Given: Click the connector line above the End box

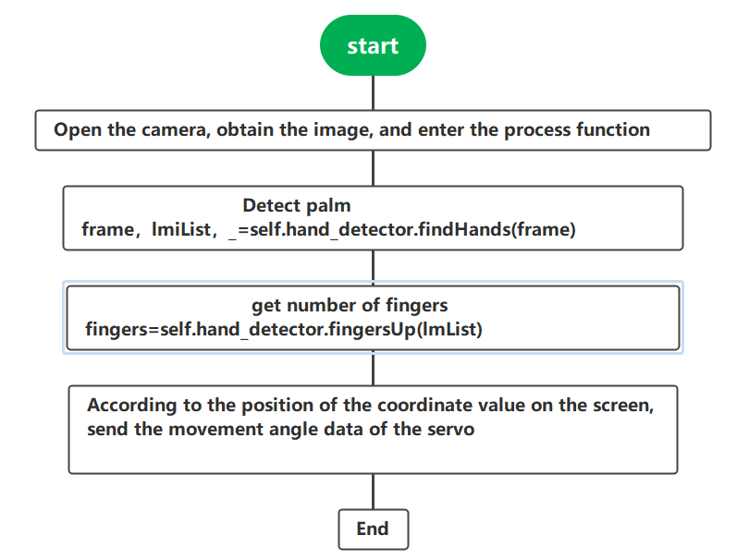Looking at the screenshot, I should [374, 492].
